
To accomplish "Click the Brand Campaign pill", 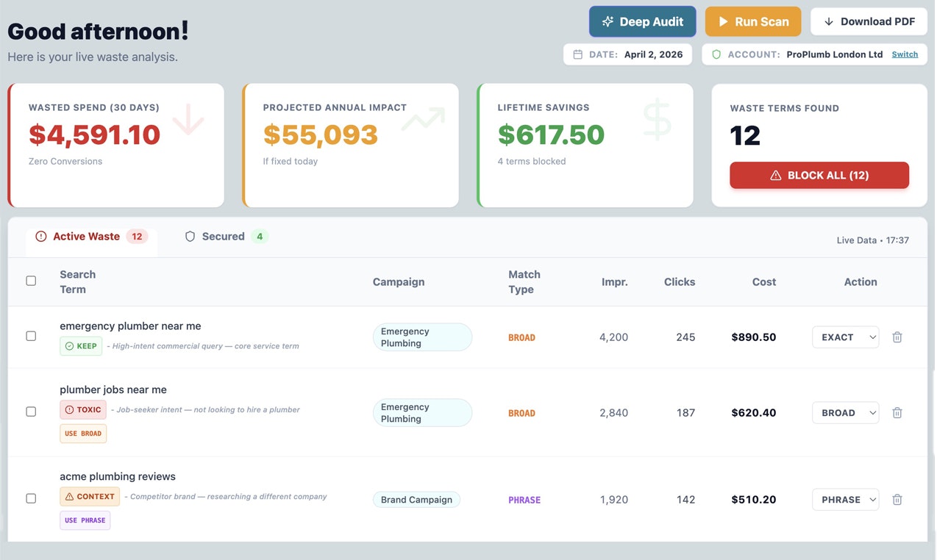I will (x=416, y=500).
